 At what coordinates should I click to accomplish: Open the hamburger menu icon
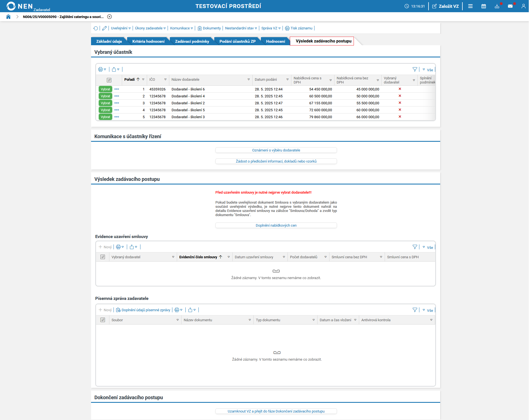pos(470,6)
